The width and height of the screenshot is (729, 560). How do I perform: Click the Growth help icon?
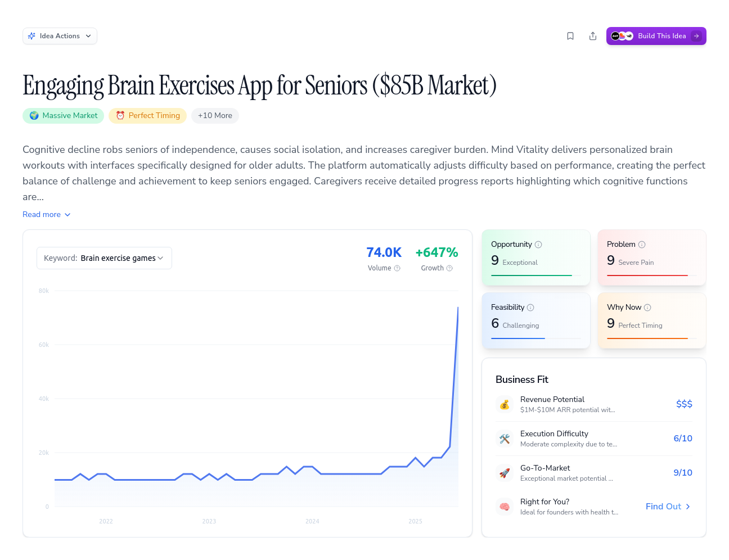coord(449,268)
